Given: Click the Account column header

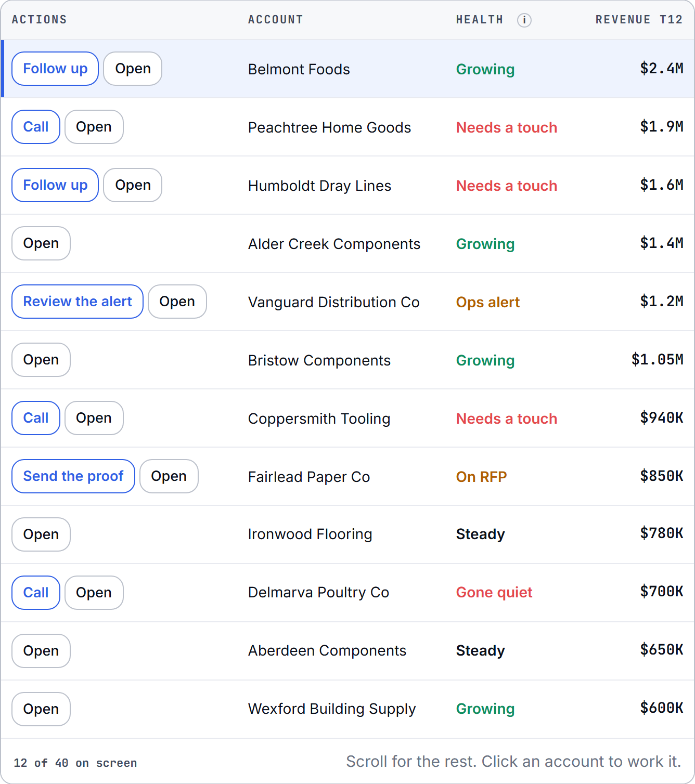Looking at the screenshot, I should click(x=275, y=20).
